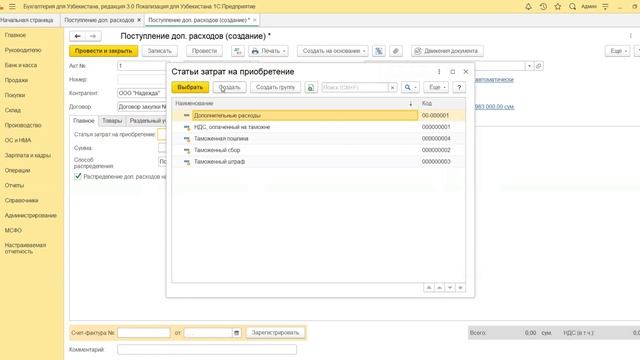Select the Дополнительные расходы row

click(318, 116)
